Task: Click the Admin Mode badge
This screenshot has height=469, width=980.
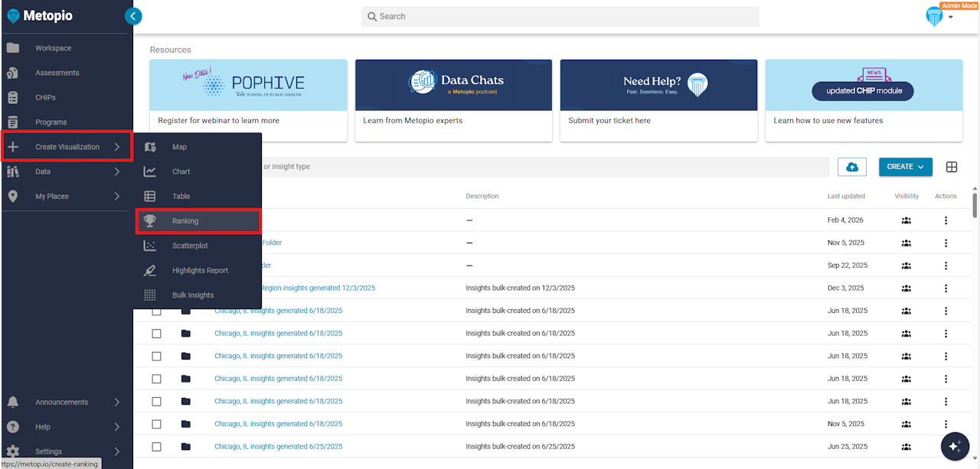Action: pos(959,5)
